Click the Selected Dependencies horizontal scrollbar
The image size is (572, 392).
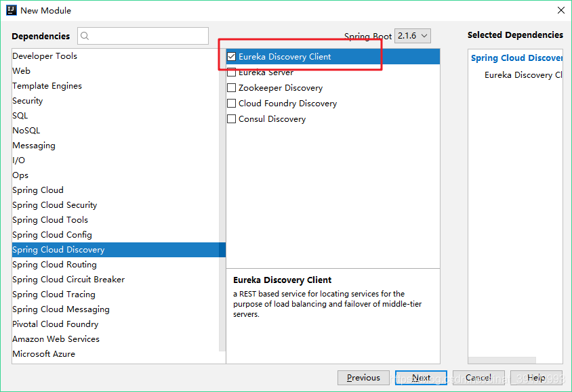point(502,360)
